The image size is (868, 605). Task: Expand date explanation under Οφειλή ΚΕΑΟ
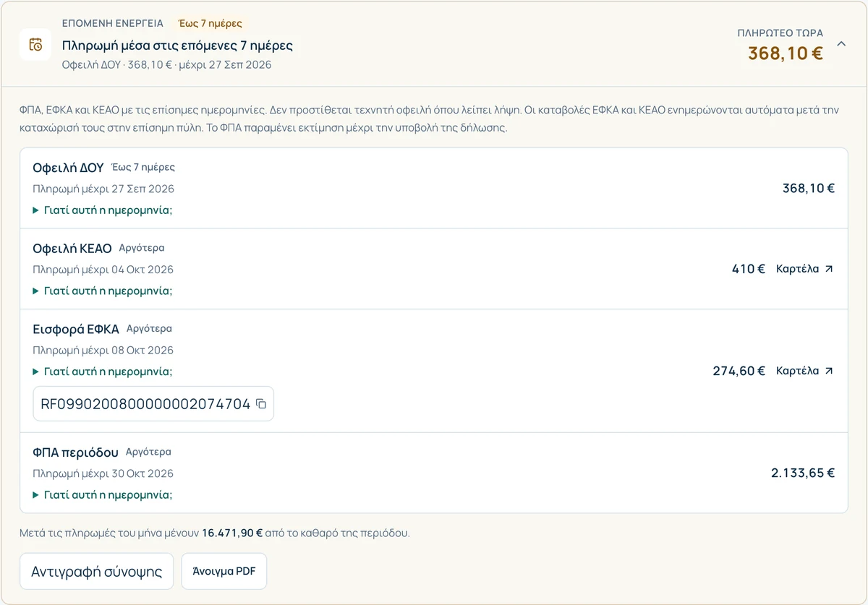click(103, 291)
